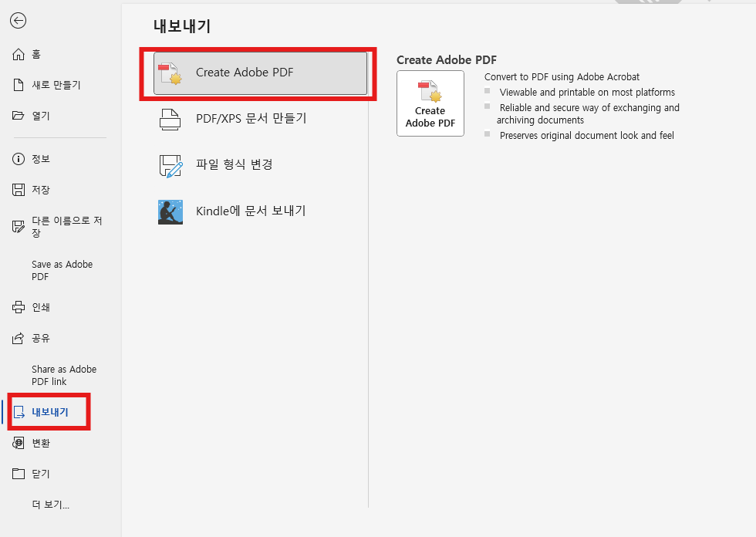The width and height of the screenshot is (756, 537).
Task: Go to Home (홈) in sidebar
Action: (26, 54)
